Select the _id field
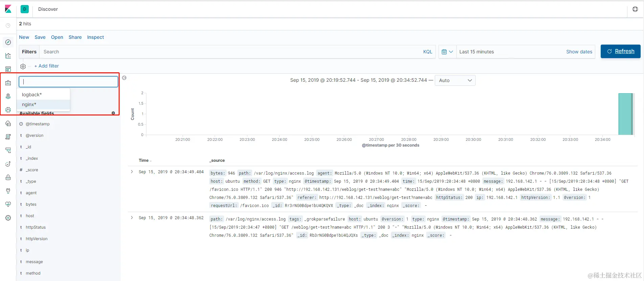This screenshot has height=281, width=644. point(28,147)
